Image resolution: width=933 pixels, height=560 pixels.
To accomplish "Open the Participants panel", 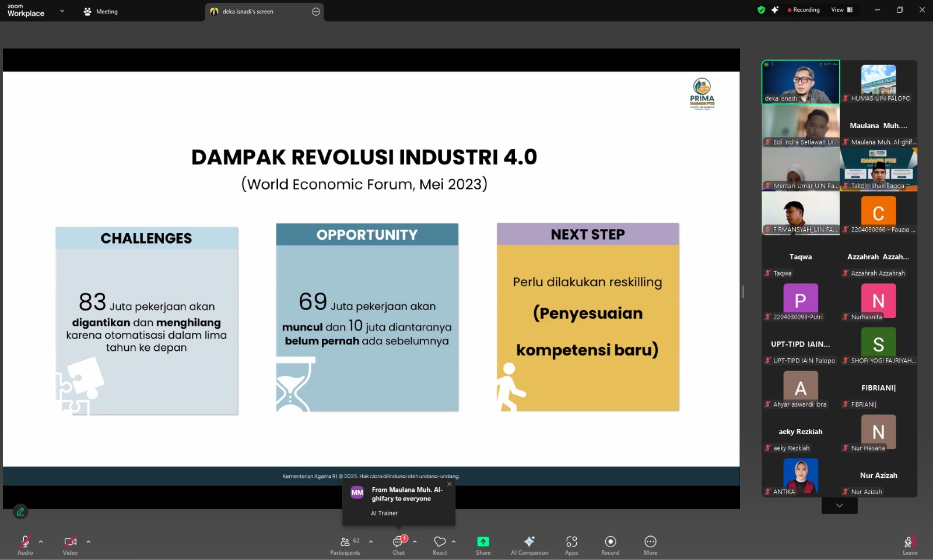I will (345, 545).
